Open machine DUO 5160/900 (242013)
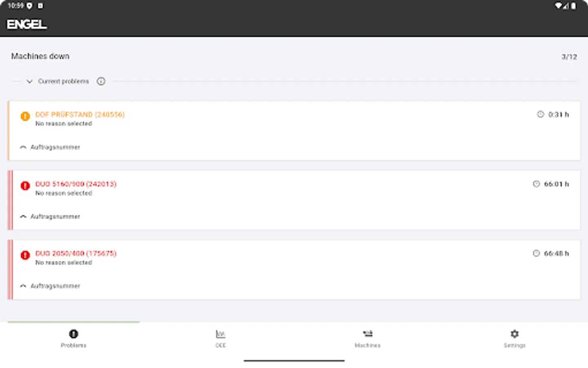This screenshot has height=368, width=588. point(76,184)
